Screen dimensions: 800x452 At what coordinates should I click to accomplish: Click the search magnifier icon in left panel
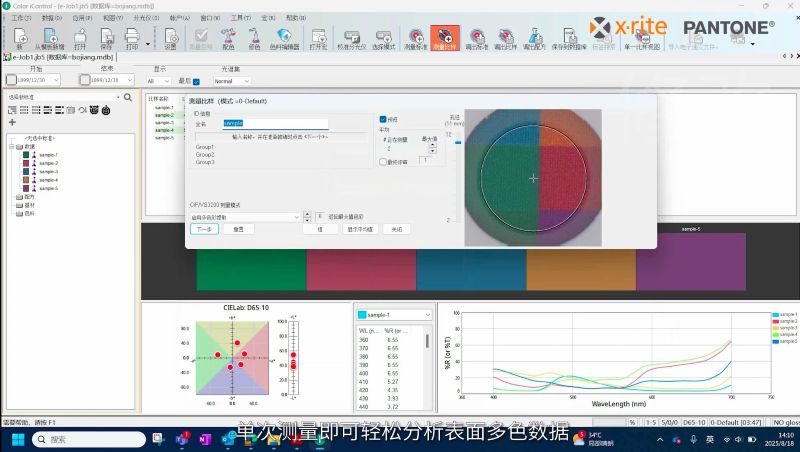128,97
